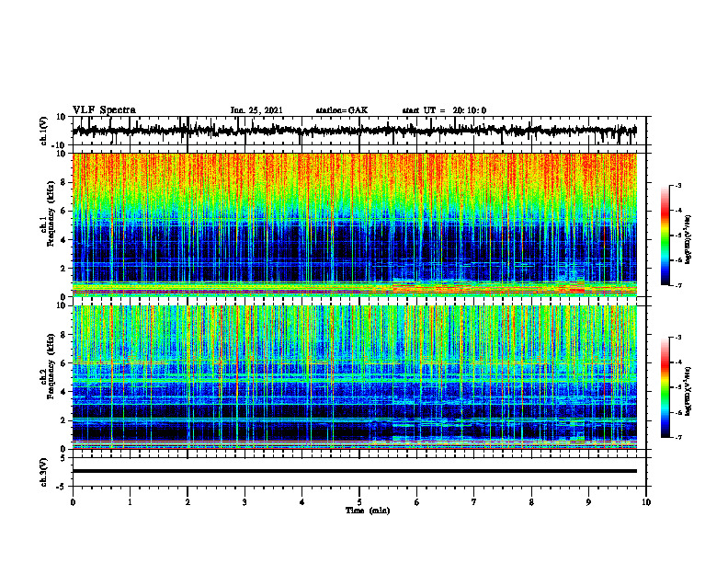This screenshot has width=728, height=563.
Task: Click the "8" kHz tick on ch.1 spectrogram axis
Action: coord(64,182)
